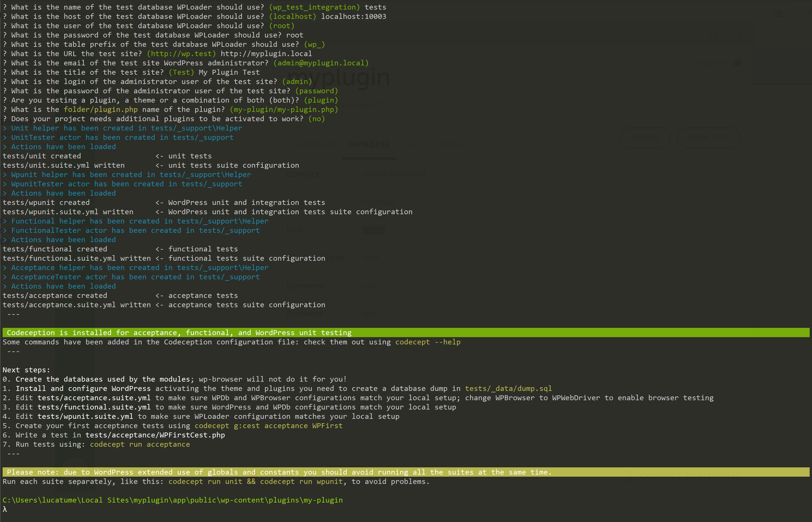The width and height of the screenshot is (812, 522).
Task: Click the 'http://myplugin.local' URL answer
Action: point(266,53)
